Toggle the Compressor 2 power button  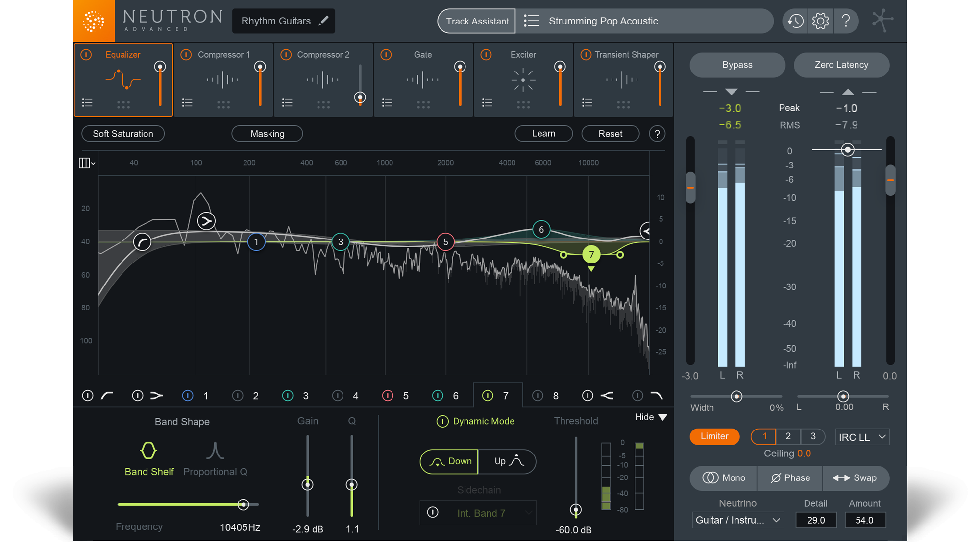coord(286,55)
